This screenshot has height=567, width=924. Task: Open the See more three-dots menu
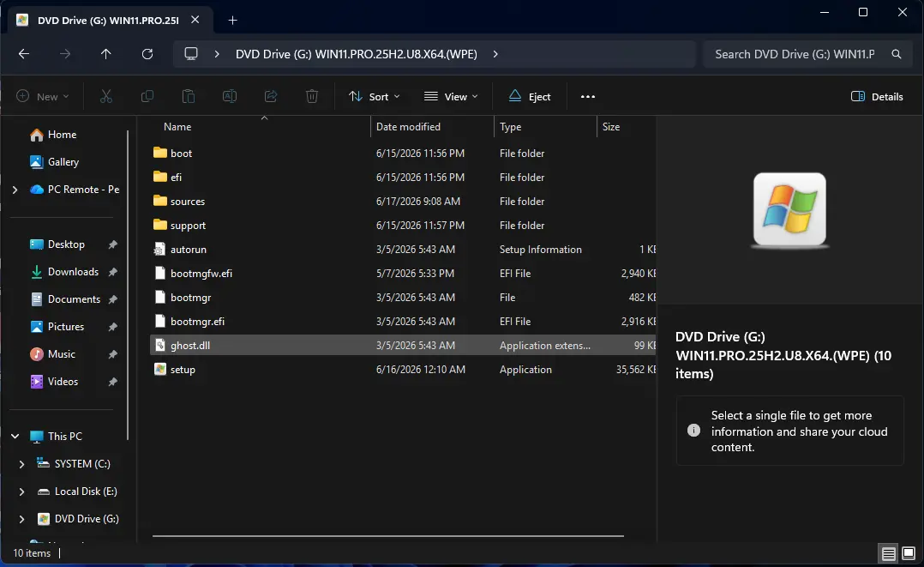tap(587, 96)
